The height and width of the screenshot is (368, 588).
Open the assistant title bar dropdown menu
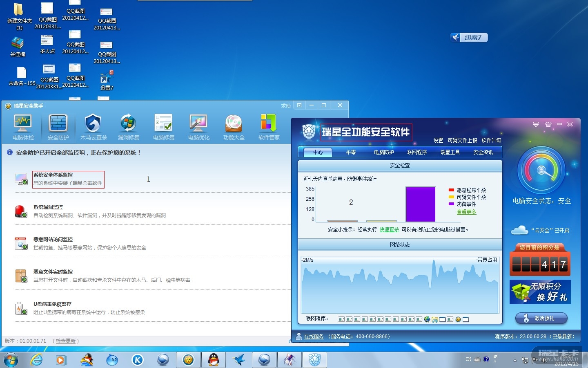[299, 105]
